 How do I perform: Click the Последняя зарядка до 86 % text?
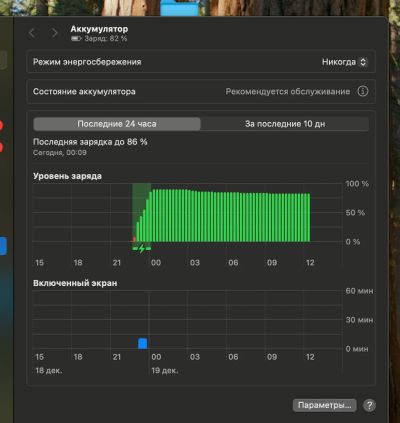(x=90, y=142)
